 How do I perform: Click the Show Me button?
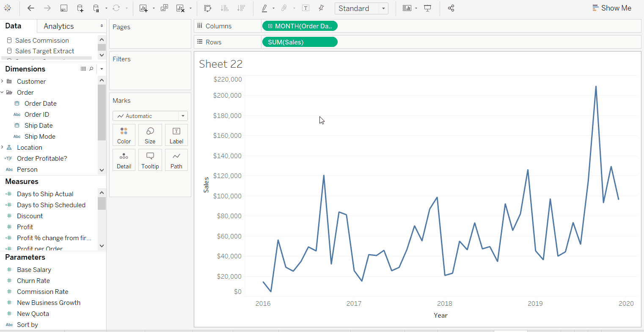coord(612,8)
